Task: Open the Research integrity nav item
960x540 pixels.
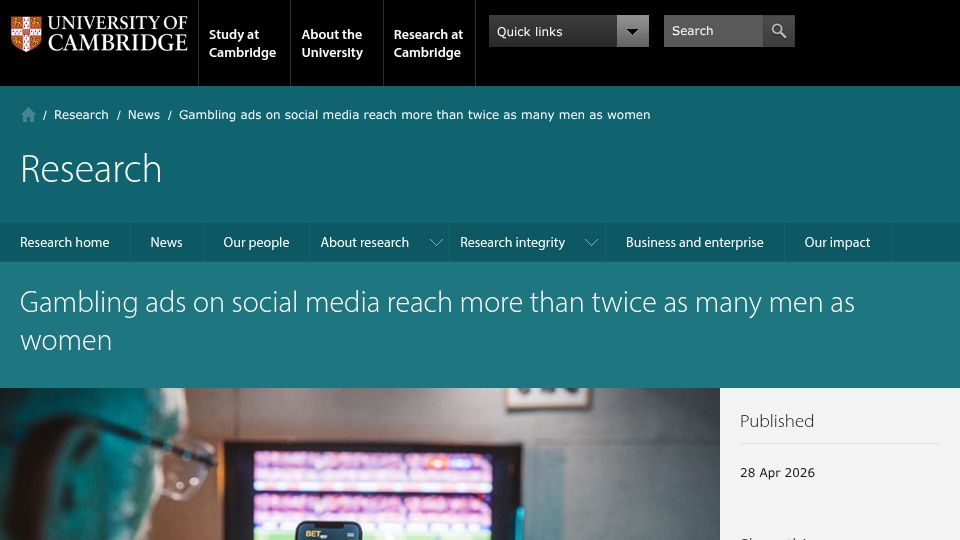Action: [x=512, y=242]
